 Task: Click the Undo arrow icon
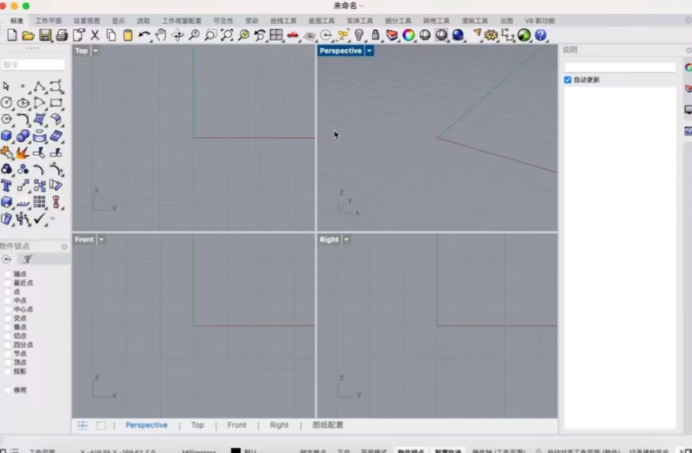pos(144,35)
